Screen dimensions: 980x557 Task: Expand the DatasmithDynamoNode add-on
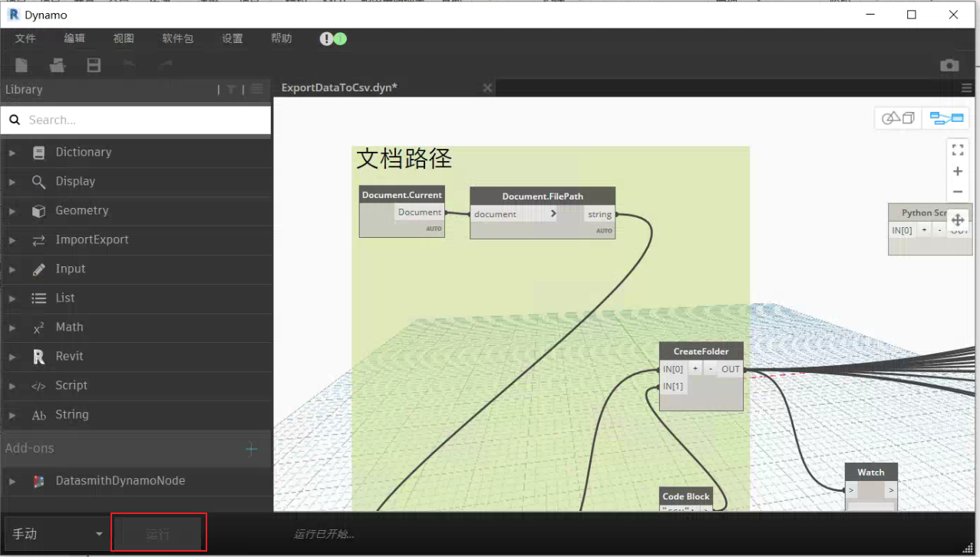tap(12, 481)
